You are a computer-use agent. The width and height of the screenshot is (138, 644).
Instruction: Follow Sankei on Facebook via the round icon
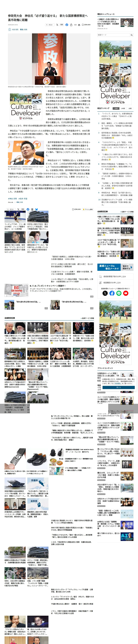(112, 293)
